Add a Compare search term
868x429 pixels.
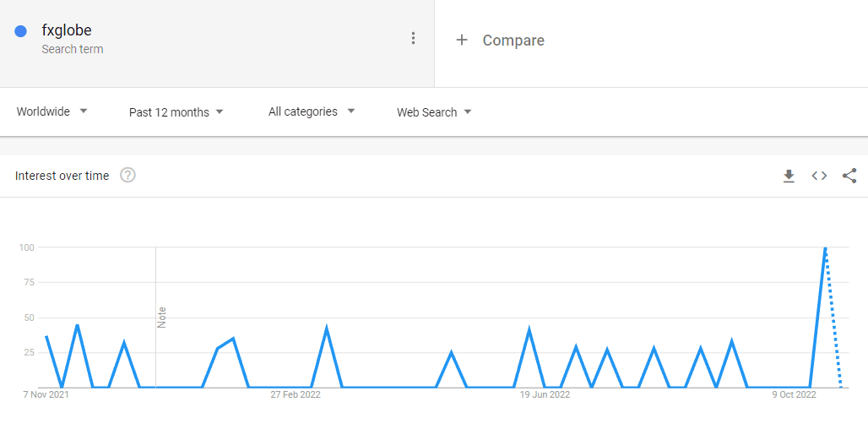[513, 41]
